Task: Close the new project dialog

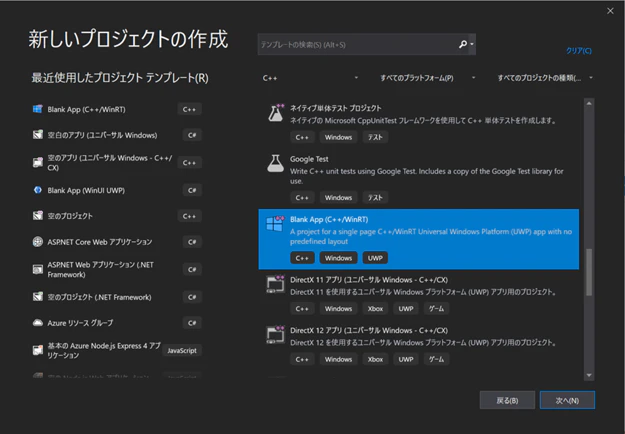Action: click(x=610, y=11)
